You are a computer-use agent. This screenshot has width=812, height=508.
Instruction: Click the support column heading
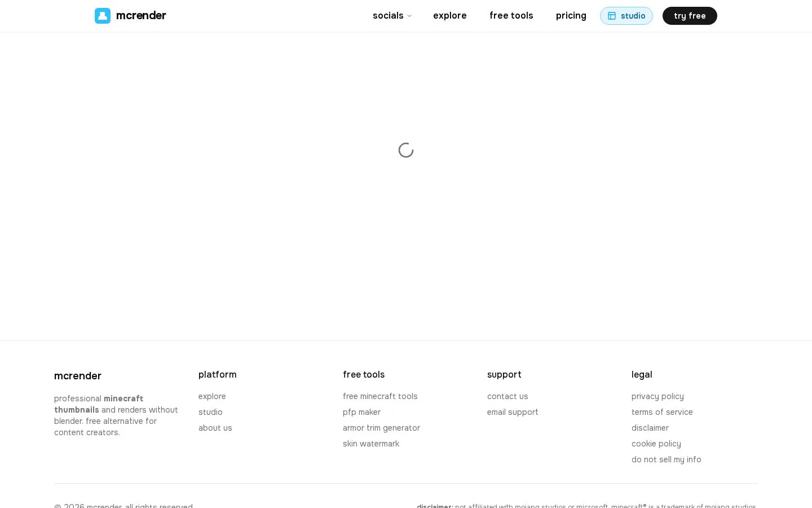504,375
